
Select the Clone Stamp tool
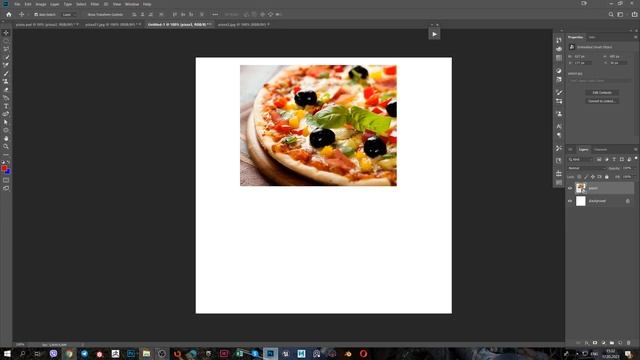click(6, 82)
